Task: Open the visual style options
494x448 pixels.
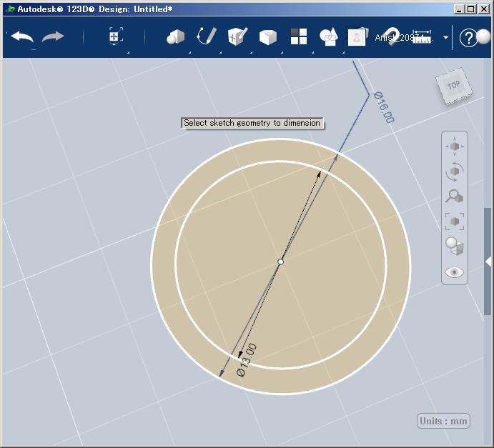Action: [x=454, y=247]
